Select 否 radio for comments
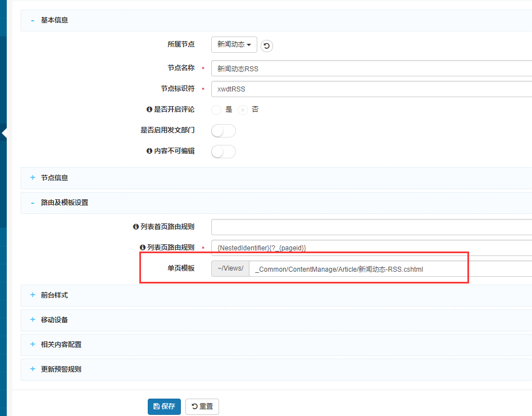Viewport: 532px width, 416px height. click(243, 110)
